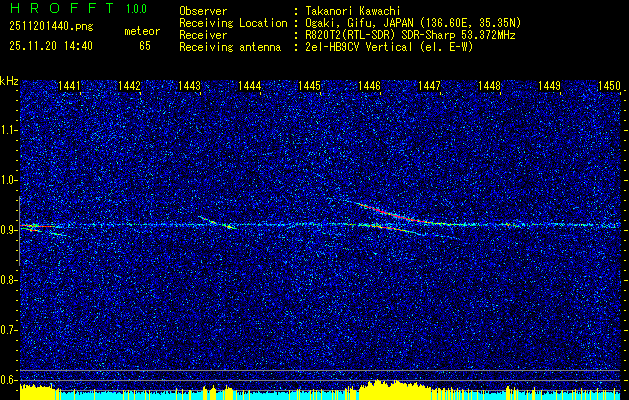
Task: Select the 1447 time label
Action: click(429, 86)
